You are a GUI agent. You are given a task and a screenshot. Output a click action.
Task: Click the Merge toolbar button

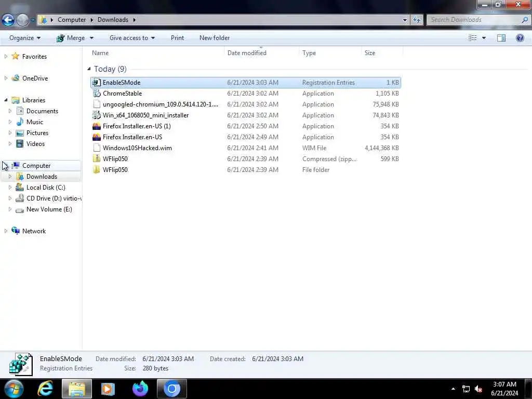pyautogui.click(x=71, y=38)
